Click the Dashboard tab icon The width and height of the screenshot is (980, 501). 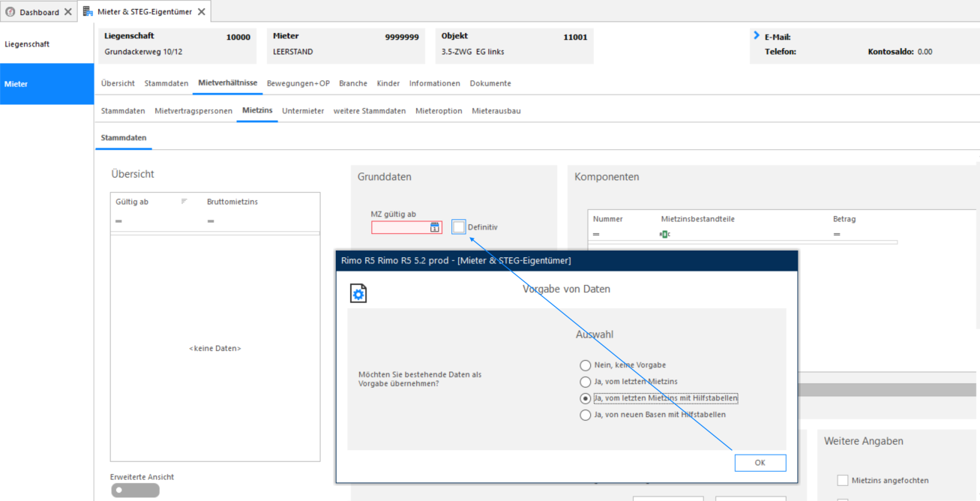tap(10, 12)
